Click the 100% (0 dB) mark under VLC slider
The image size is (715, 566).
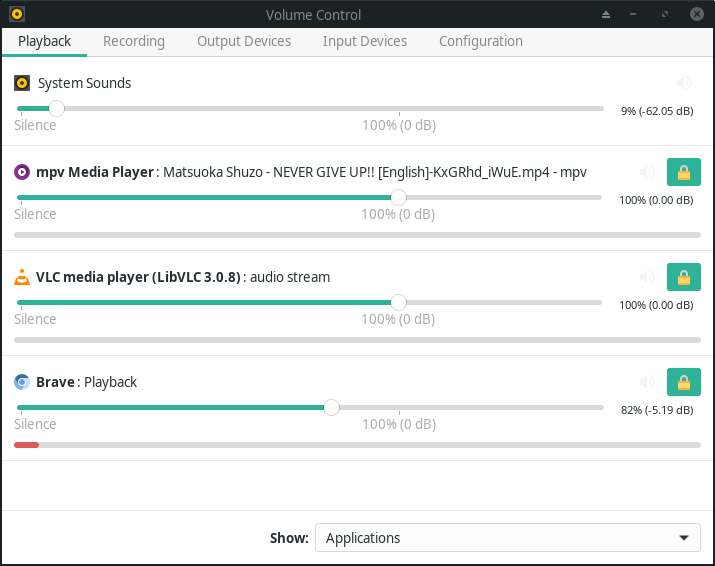point(398,319)
